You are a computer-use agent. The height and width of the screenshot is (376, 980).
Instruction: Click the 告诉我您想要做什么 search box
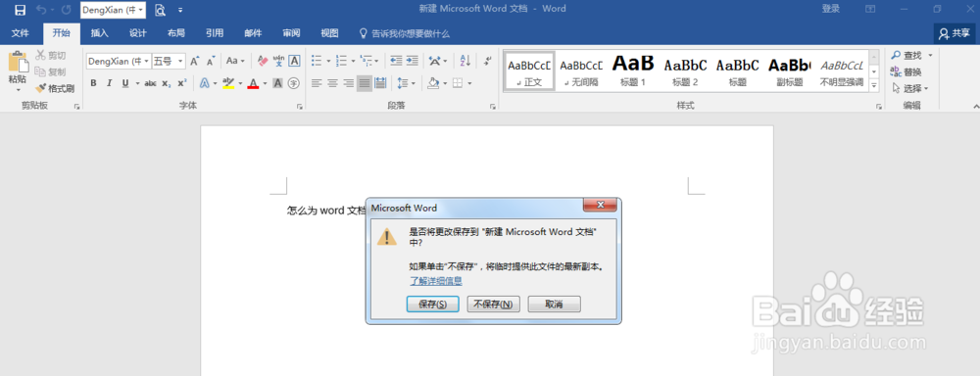(405, 33)
